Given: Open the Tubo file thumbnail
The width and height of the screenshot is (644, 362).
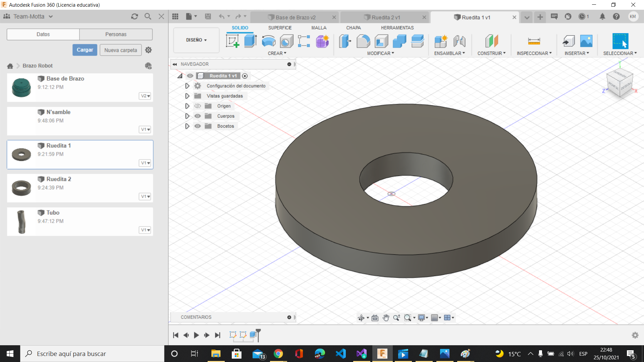Looking at the screenshot, I should pos(21,222).
